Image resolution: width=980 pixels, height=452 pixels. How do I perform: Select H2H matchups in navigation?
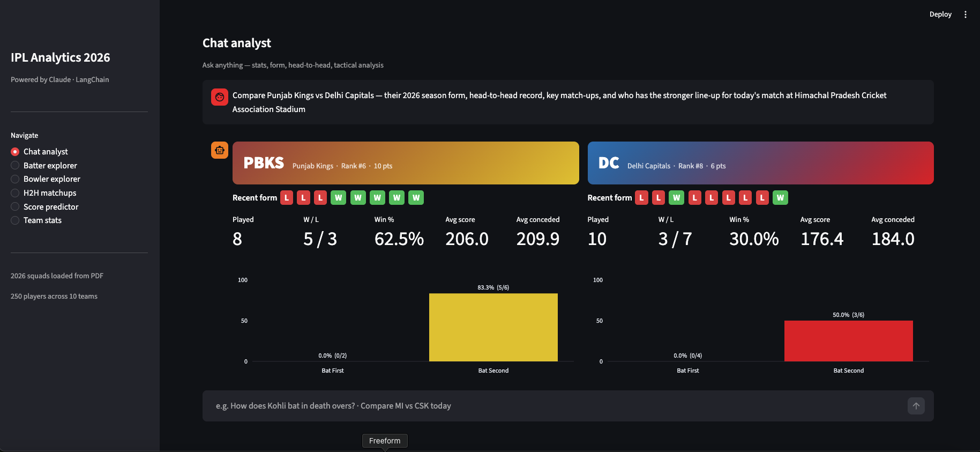click(43, 193)
